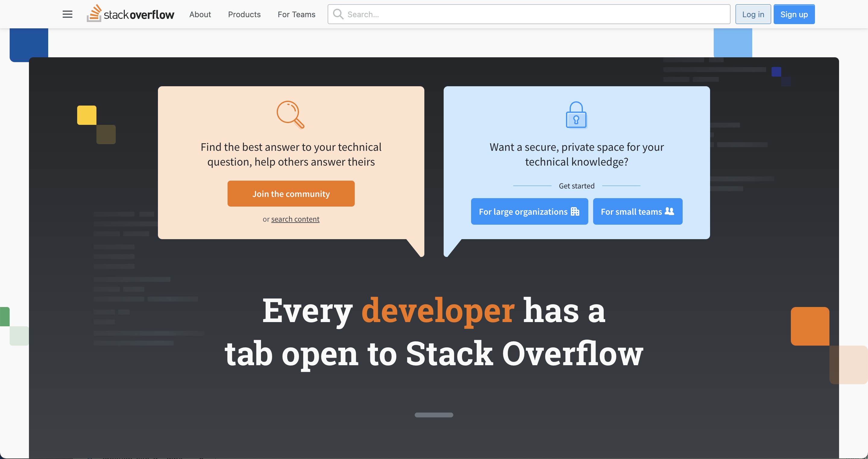This screenshot has height=459, width=868.
Task: Open the Products menu item
Action: 244,14
